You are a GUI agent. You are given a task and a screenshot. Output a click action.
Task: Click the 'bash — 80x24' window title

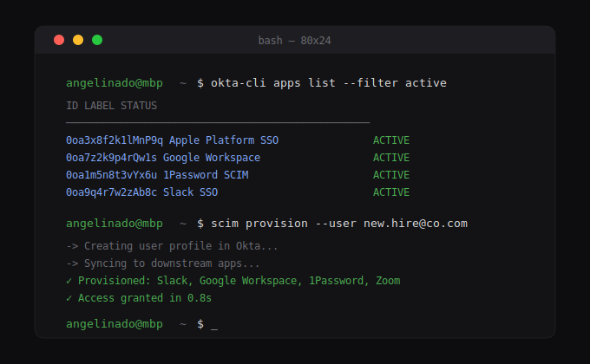[295, 41]
